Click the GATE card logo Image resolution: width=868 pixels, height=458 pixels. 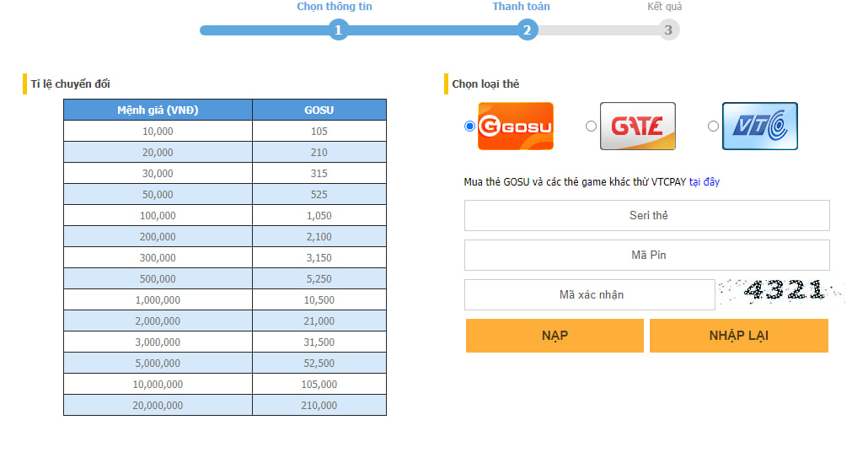coord(638,127)
